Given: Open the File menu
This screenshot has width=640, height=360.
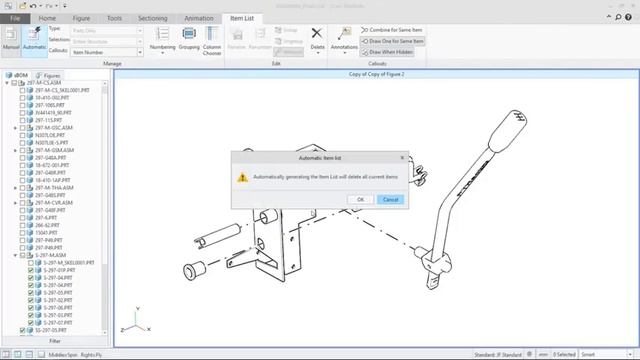Looking at the screenshot, I should [15, 18].
